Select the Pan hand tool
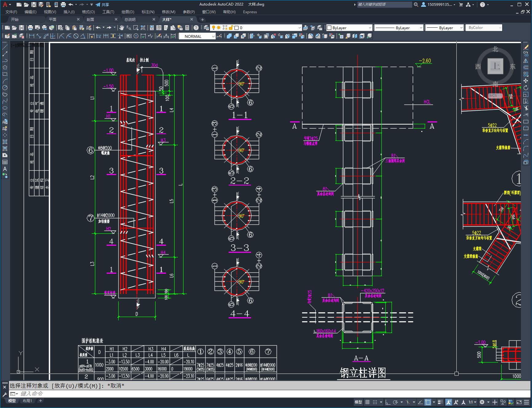The image size is (532, 408). [x=122, y=28]
